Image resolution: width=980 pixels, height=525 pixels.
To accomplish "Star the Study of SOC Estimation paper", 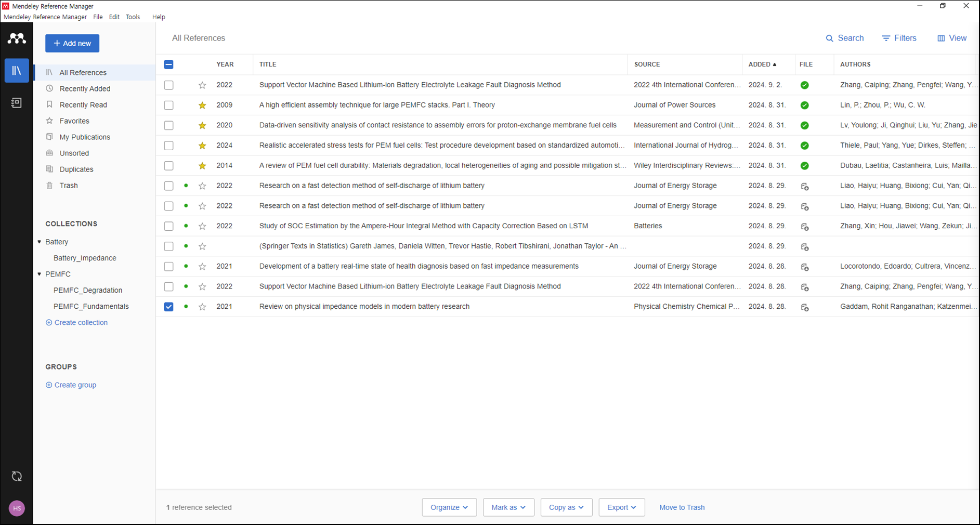I will pyautogui.click(x=202, y=227).
